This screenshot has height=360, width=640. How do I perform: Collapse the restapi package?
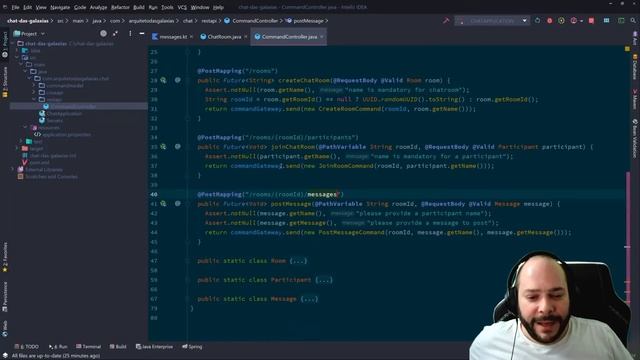[34, 99]
